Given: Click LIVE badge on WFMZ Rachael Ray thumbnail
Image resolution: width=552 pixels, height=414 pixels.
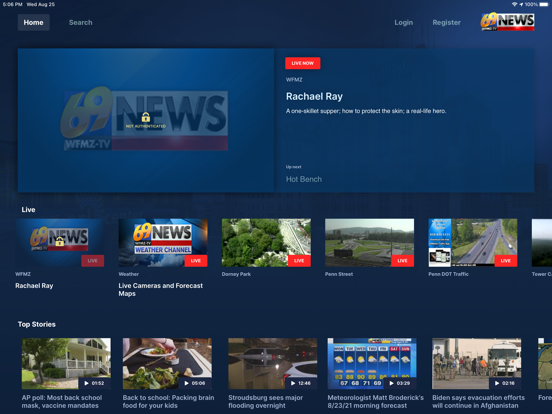Looking at the screenshot, I should (x=93, y=261).
